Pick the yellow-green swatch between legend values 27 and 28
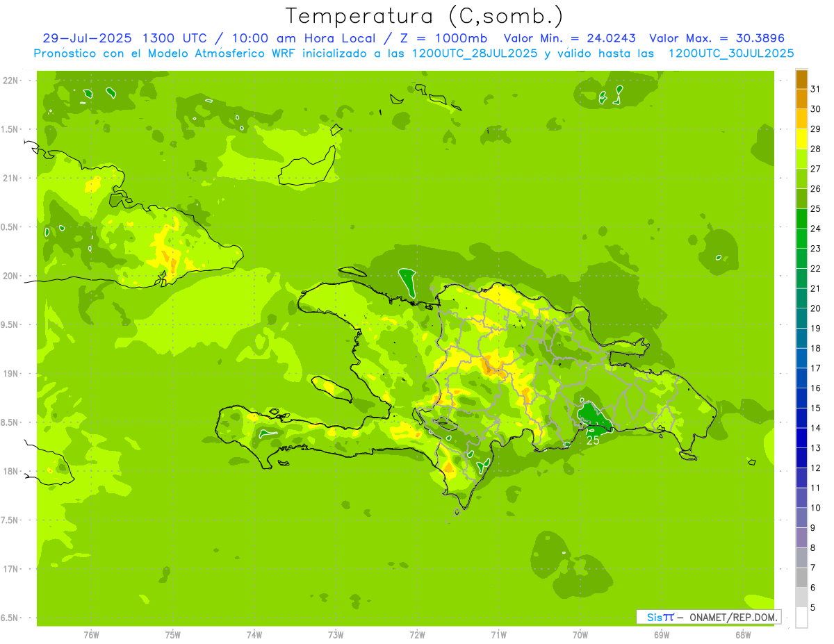 click(801, 158)
